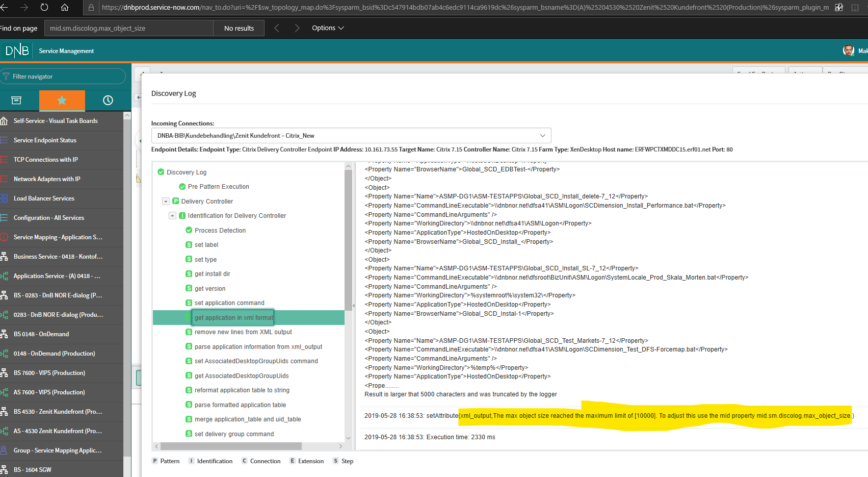Click the tree panel horizontal scrollbar
Image resolution: width=868 pixels, height=477 pixels.
click(x=231, y=446)
